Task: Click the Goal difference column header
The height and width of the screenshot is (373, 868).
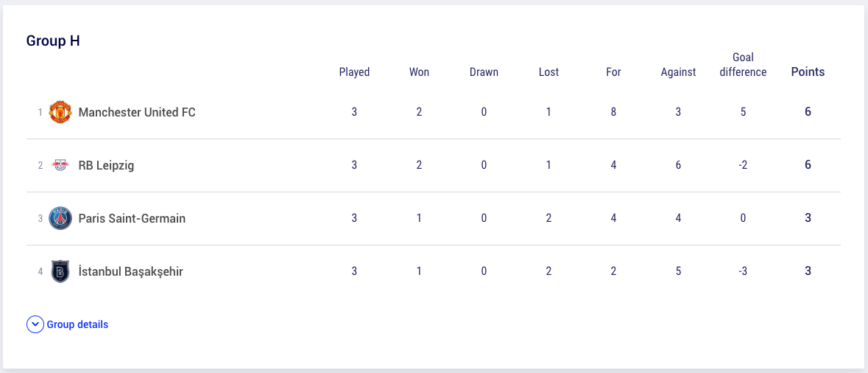Action: [x=743, y=65]
